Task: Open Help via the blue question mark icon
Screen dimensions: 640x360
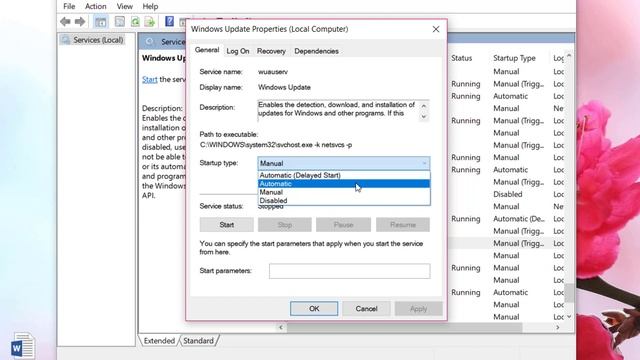Action: pos(169,21)
